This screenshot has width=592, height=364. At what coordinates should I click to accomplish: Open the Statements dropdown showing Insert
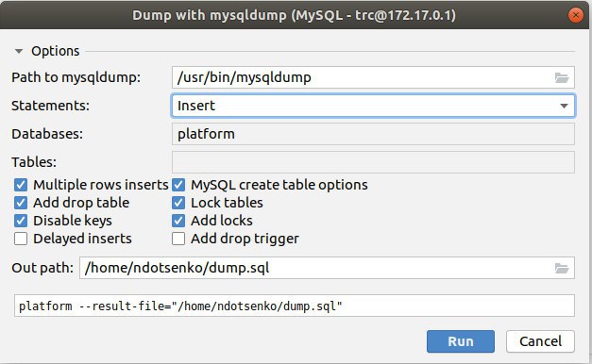pyautogui.click(x=373, y=106)
